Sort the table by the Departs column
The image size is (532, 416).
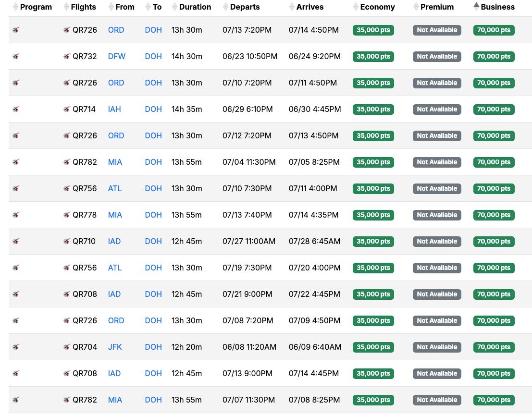click(x=245, y=7)
